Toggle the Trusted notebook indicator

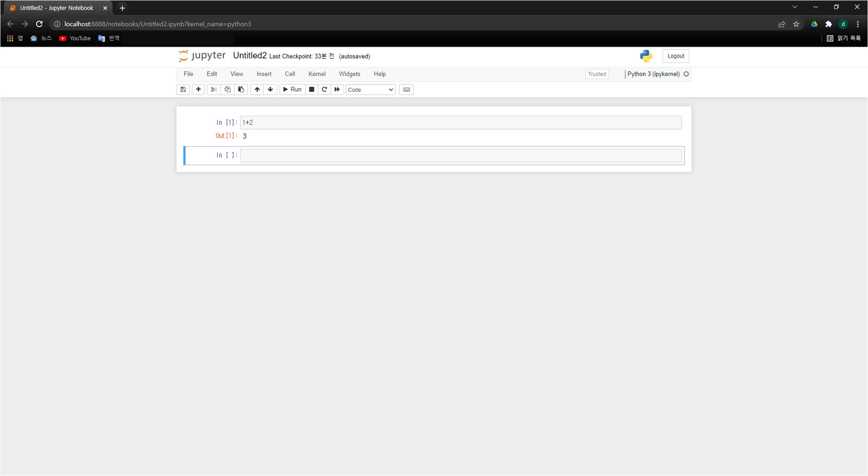click(x=596, y=74)
